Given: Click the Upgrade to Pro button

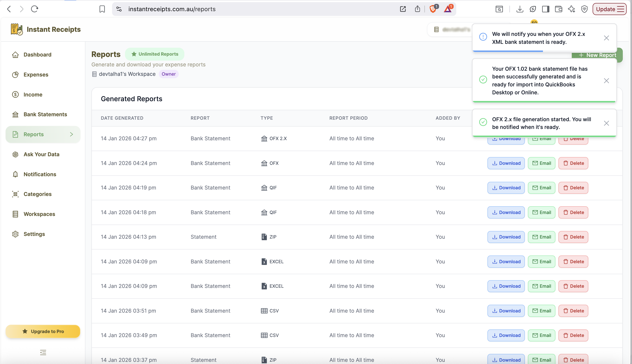Looking at the screenshot, I should (43, 331).
